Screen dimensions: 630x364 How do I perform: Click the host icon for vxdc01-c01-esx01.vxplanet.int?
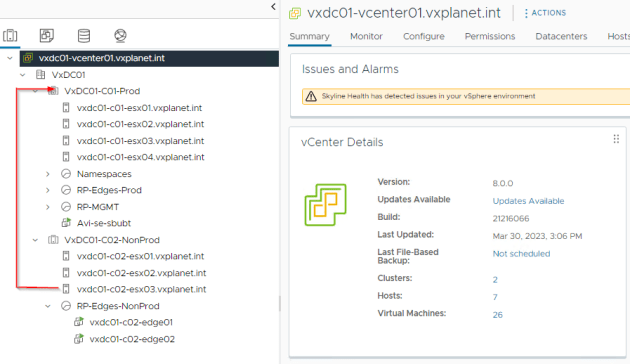66,108
